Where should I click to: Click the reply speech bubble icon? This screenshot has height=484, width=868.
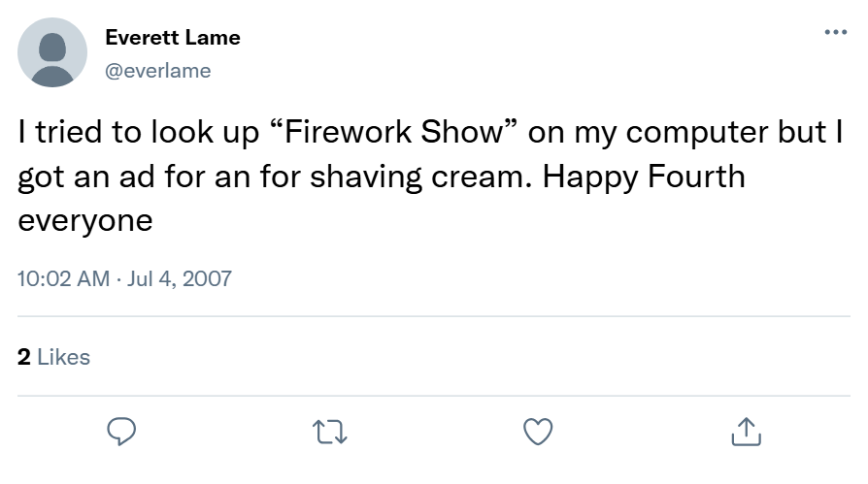[120, 432]
